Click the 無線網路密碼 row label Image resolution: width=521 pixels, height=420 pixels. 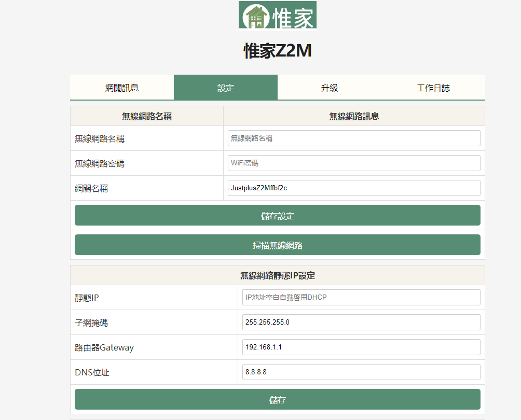100,163
